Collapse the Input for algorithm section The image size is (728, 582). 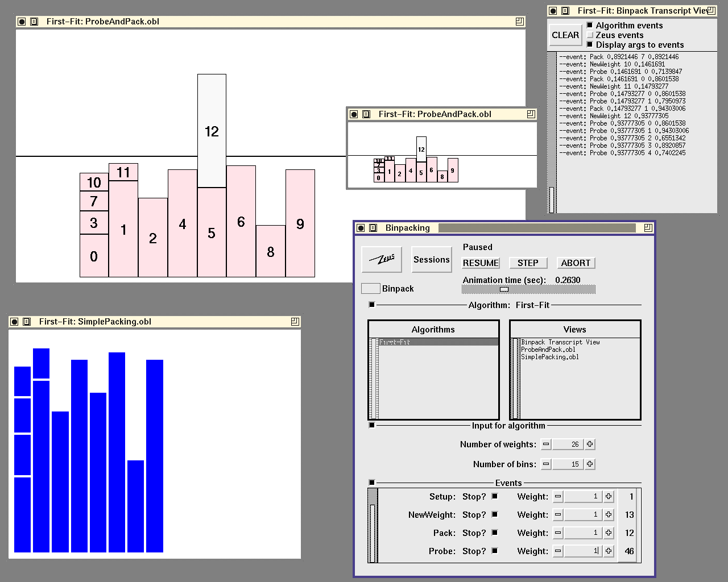point(372,425)
